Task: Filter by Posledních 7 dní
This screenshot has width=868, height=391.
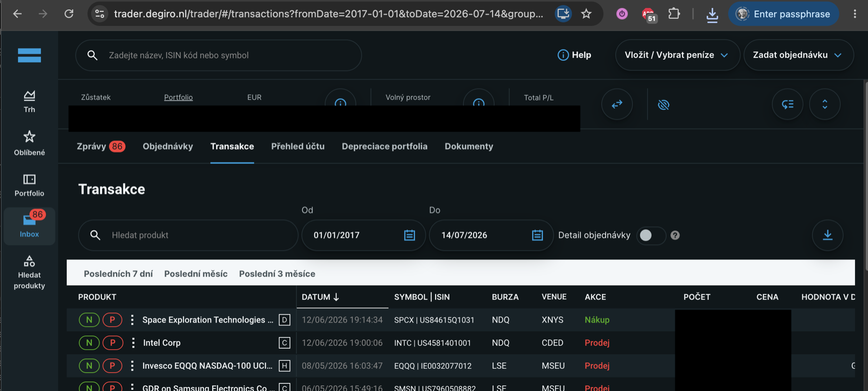Action: [x=118, y=274]
